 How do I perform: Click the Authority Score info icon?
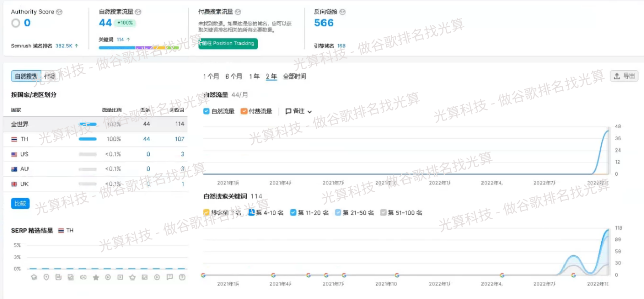pyautogui.click(x=59, y=11)
